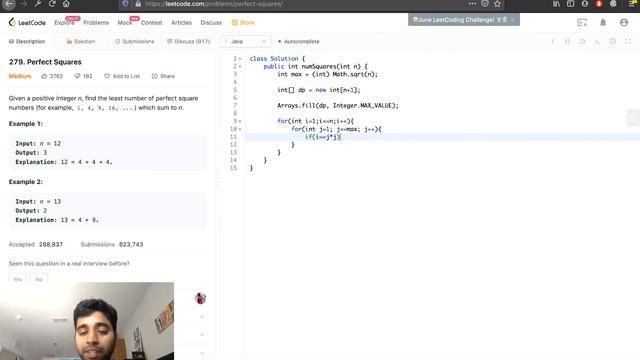Click the problem title '279. Perfect Squares'
The image size is (640, 360).
(x=45, y=62)
